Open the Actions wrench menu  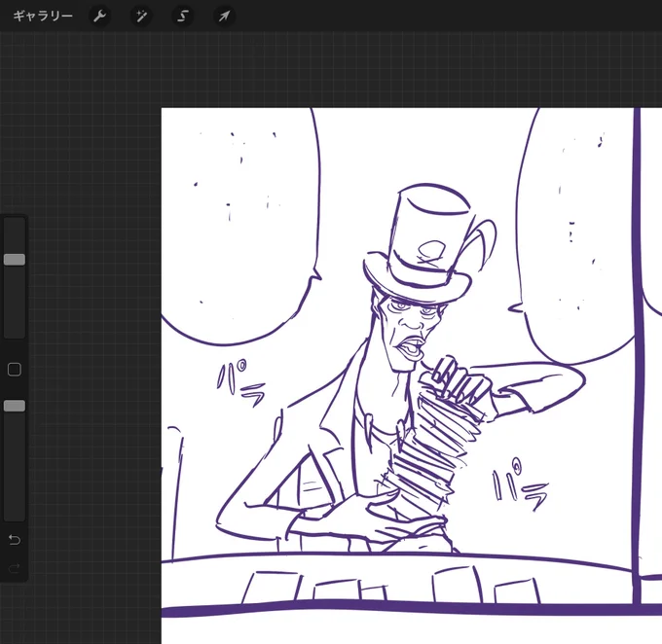99,17
